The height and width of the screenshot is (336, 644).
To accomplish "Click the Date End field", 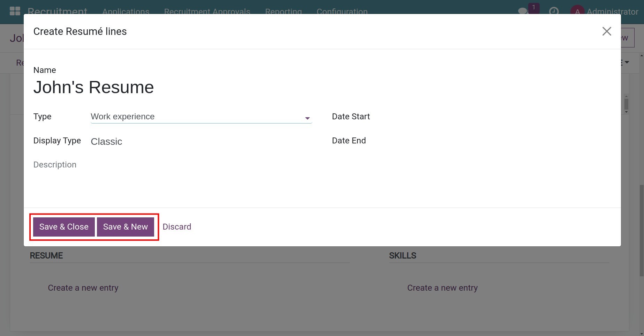I will coord(488,141).
